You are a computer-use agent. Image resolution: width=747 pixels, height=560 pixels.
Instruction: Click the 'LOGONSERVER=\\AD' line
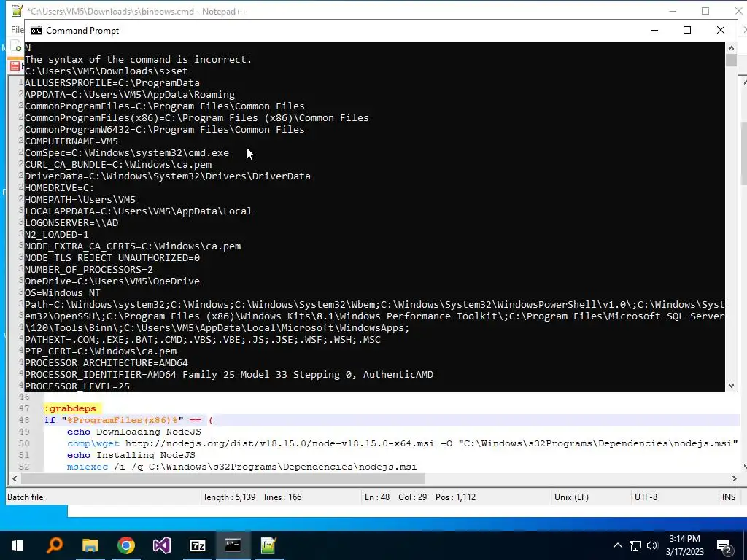tap(71, 223)
